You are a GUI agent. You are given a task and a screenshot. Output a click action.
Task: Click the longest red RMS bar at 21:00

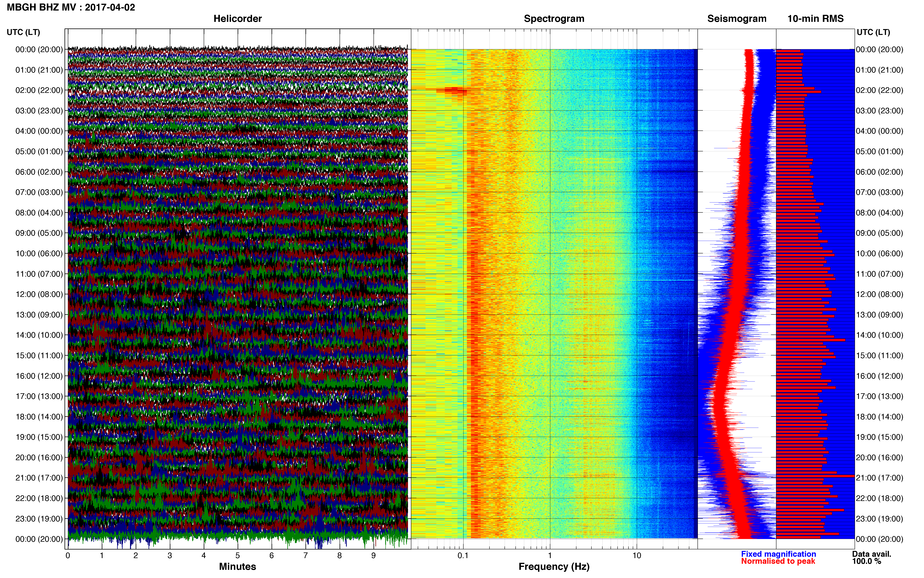[x=815, y=476]
